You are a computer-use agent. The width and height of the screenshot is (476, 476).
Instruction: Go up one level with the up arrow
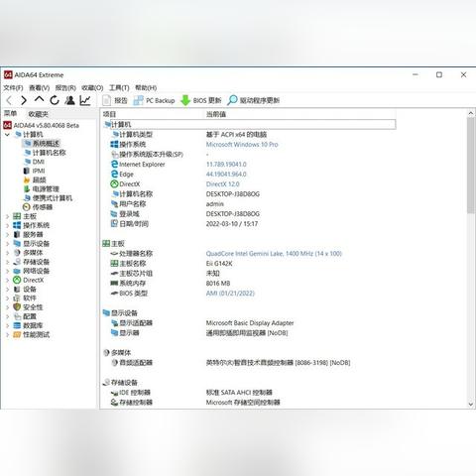(x=39, y=99)
